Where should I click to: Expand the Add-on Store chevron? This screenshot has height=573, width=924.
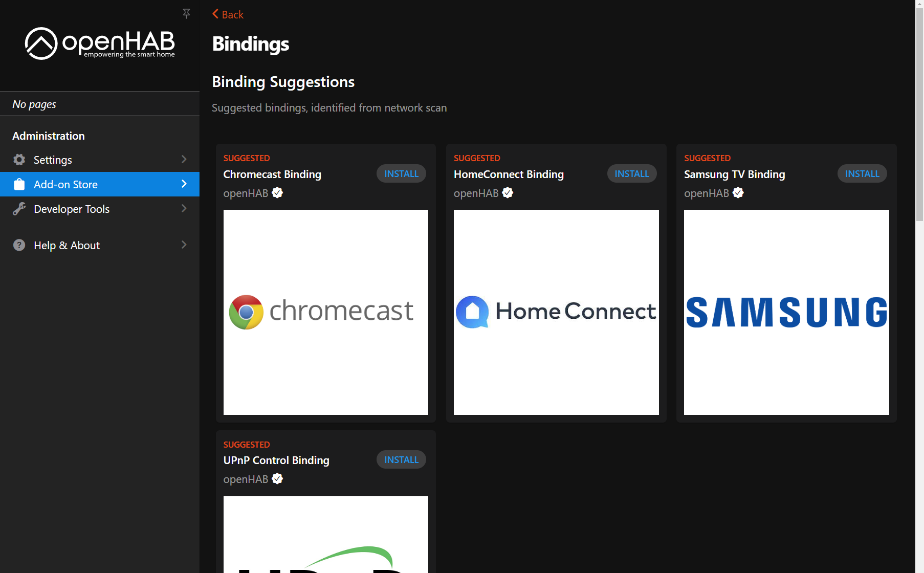(x=184, y=184)
